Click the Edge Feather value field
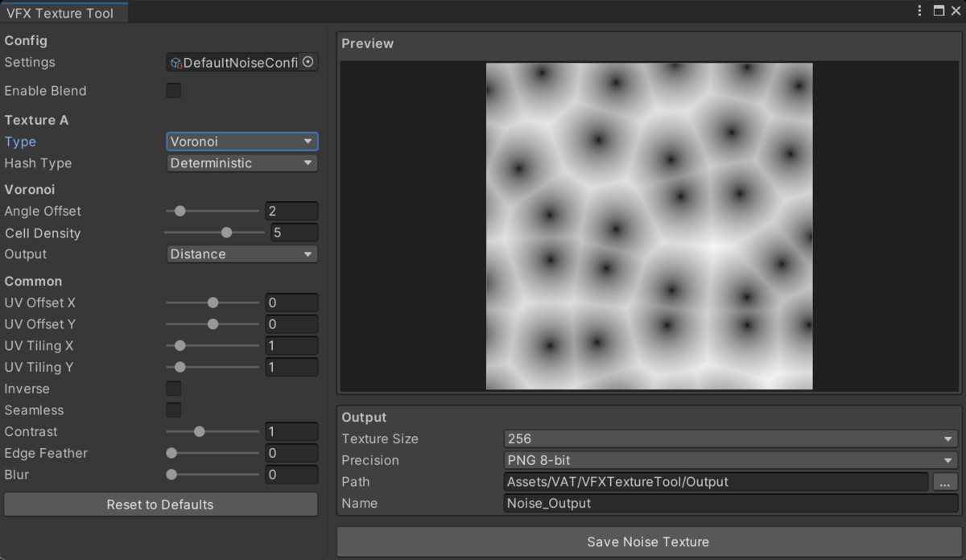966x560 pixels. (x=291, y=453)
